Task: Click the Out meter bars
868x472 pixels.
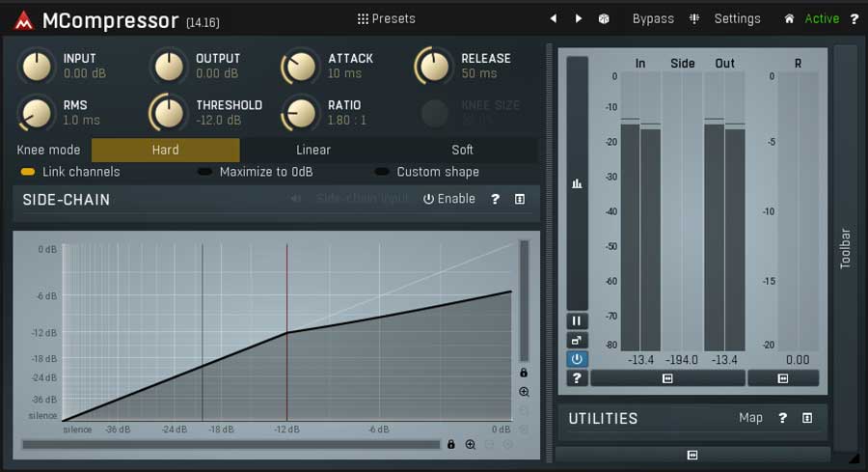Action: click(724, 211)
